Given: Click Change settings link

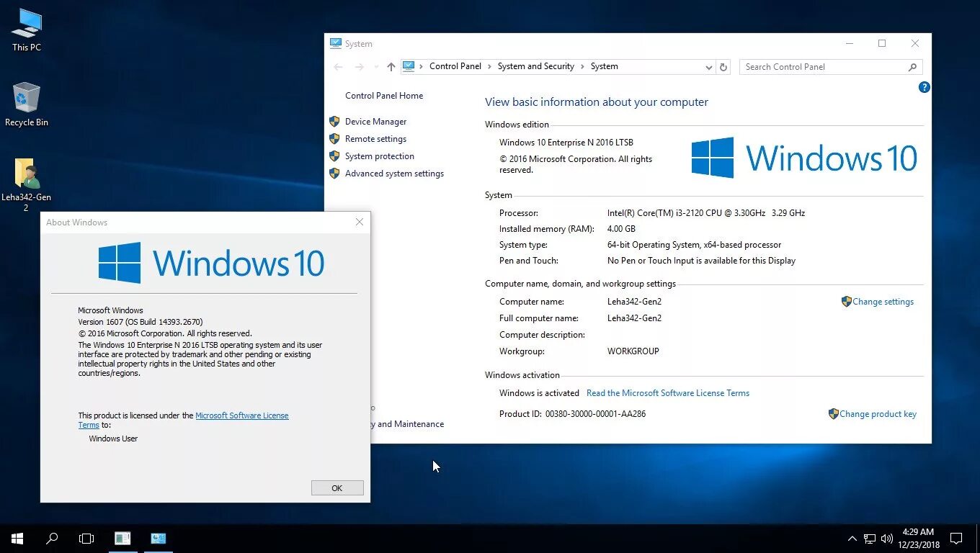Looking at the screenshot, I should point(883,302).
